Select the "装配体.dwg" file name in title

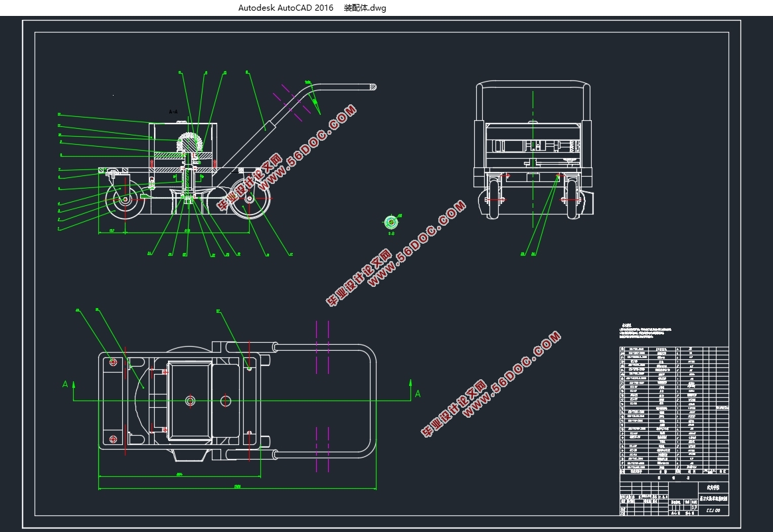tap(365, 7)
